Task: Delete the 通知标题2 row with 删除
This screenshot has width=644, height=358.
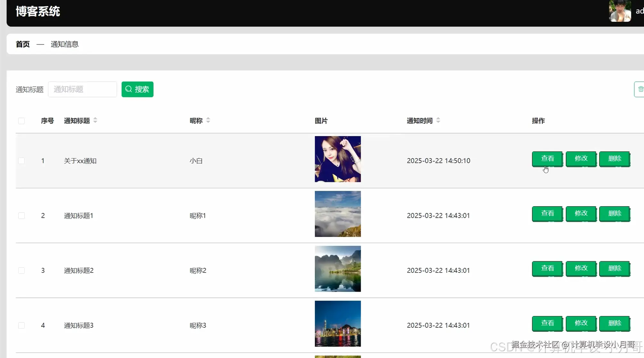Action: [x=614, y=268]
